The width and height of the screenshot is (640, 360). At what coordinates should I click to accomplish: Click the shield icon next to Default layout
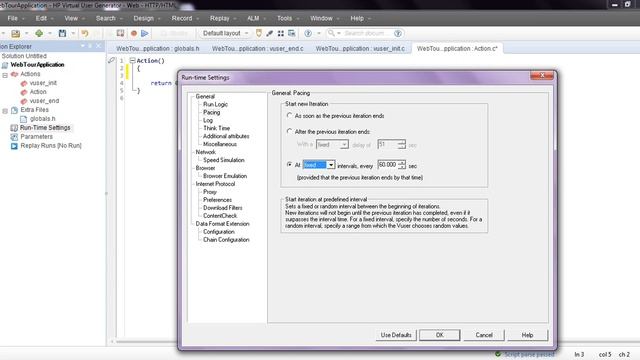(258, 33)
